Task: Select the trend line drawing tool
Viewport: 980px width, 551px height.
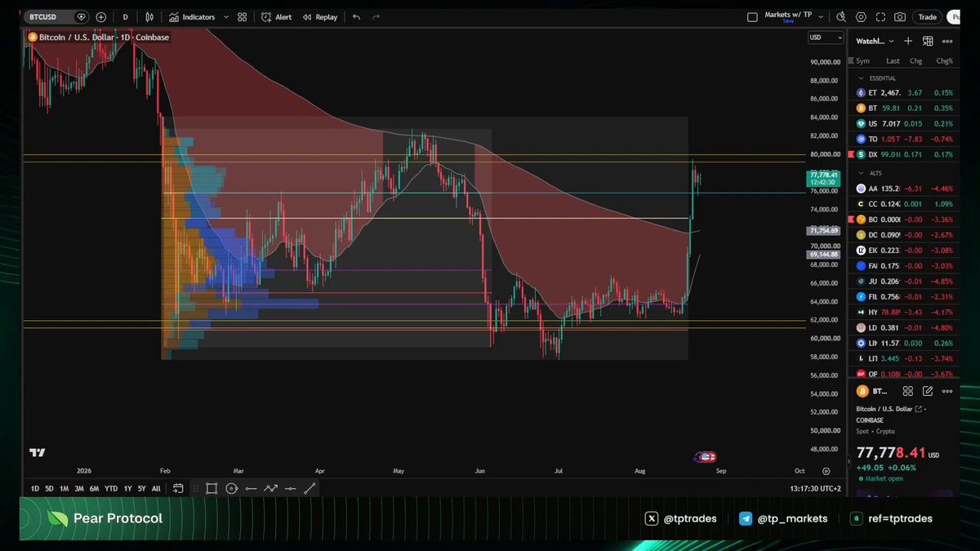Action: (x=310, y=488)
